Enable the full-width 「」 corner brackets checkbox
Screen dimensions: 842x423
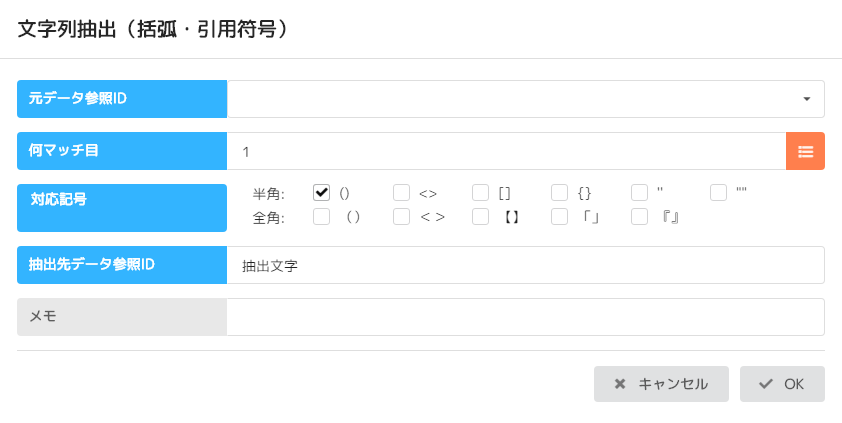560,216
